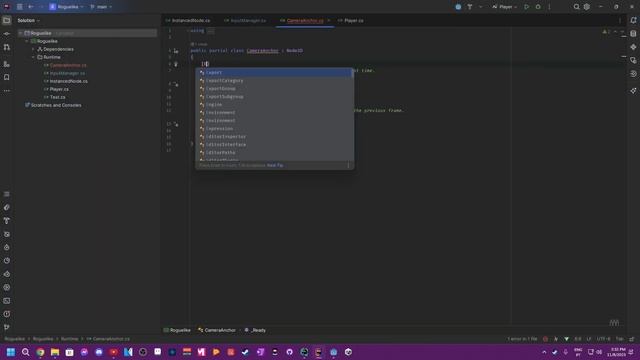The image size is (640, 360).
Task: Switch to Player.cs editor tab
Action: pyautogui.click(x=351, y=20)
